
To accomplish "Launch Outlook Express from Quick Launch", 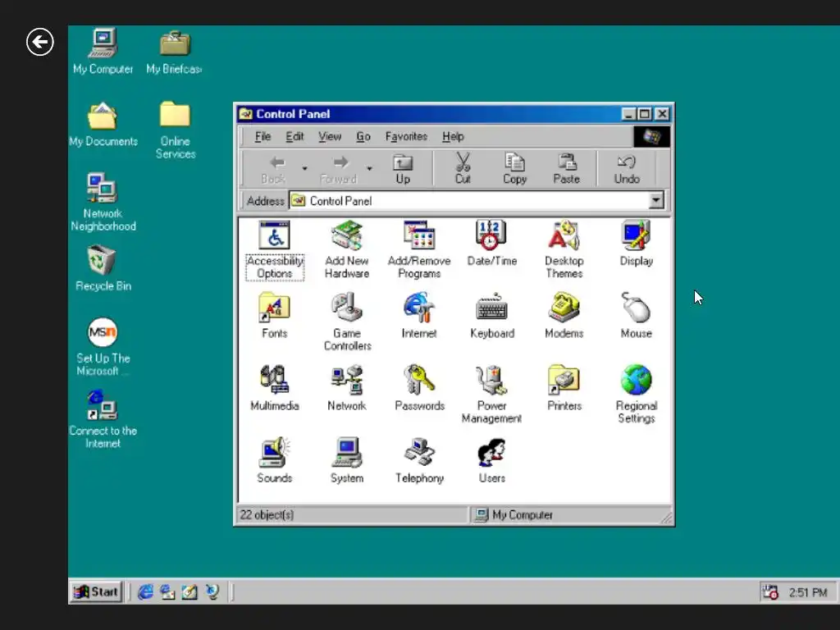I will tap(167, 592).
